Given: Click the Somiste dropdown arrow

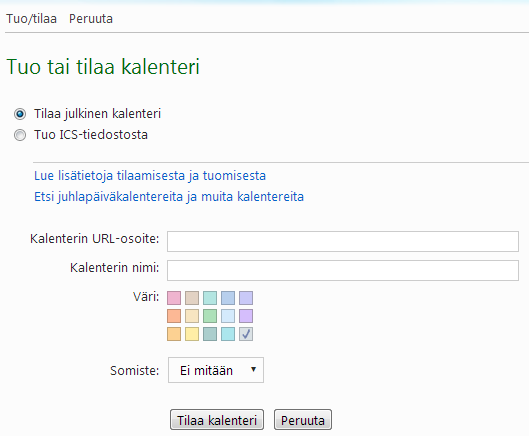Looking at the screenshot, I should coord(253,370).
